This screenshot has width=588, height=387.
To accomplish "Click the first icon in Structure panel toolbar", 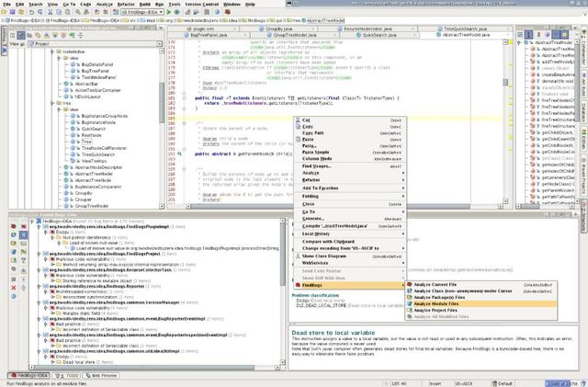I will point(520,35).
